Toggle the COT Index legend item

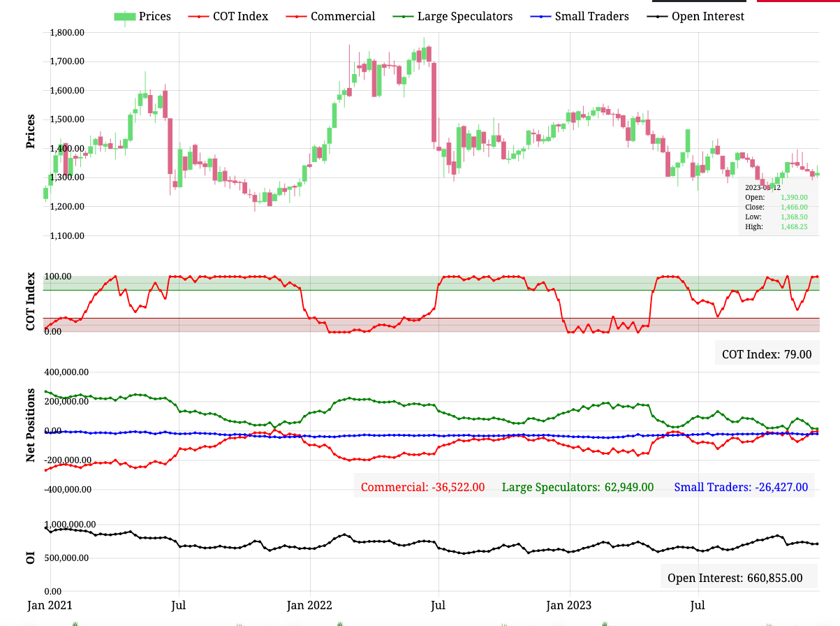228,16
